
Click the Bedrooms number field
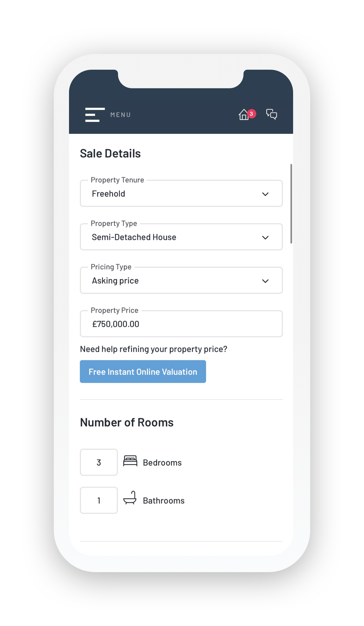(x=99, y=462)
